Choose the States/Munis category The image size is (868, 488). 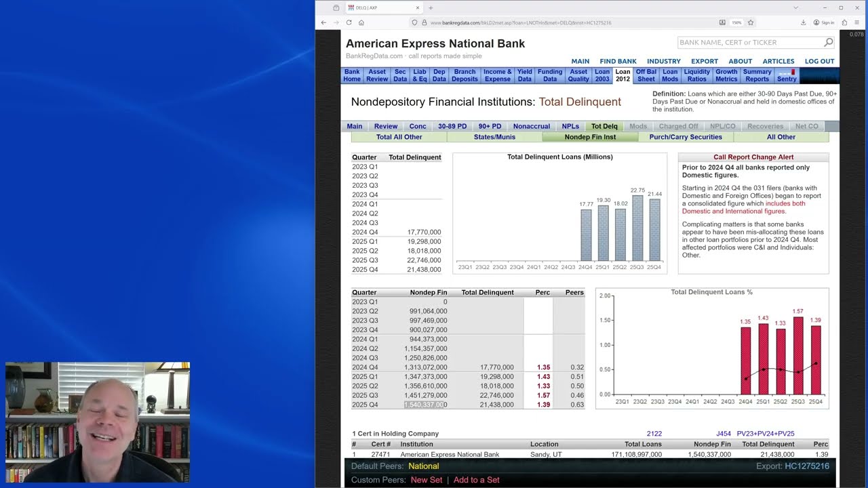click(494, 137)
